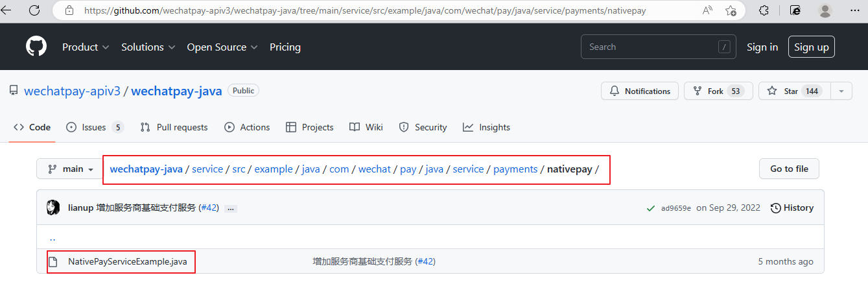This screenshot has height=297, width=868.
Task: Click payments in the breadcrumb path
Action: [x=515, y=169]
